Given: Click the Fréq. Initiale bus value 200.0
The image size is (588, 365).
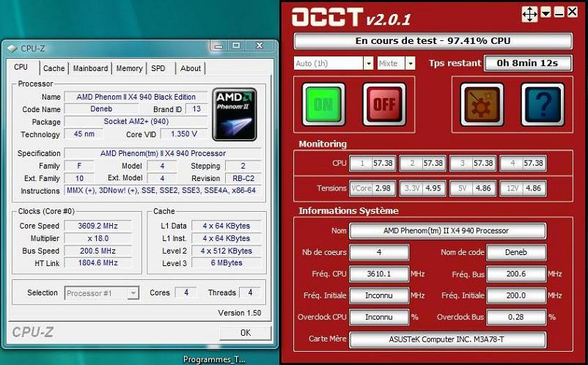Looking at the screenshot, I should tap(516, 295).
